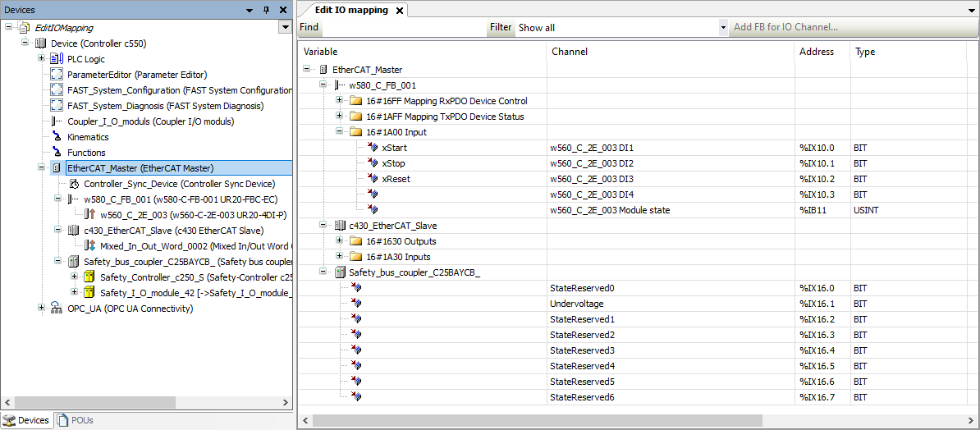Expand the PLC Logic node
The width and height of the screenshot is (980, 430).
(42, 59)
